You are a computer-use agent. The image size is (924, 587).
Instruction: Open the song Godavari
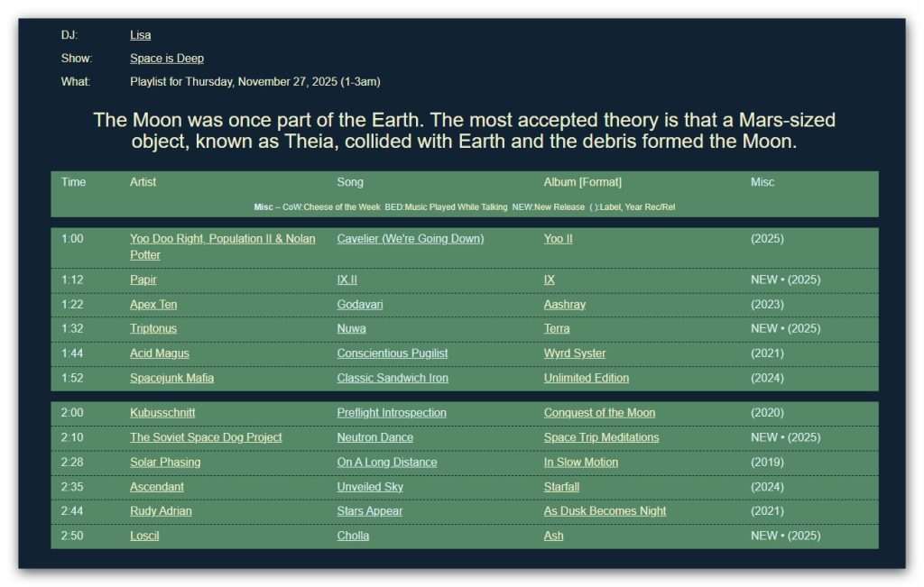(358, 305)
